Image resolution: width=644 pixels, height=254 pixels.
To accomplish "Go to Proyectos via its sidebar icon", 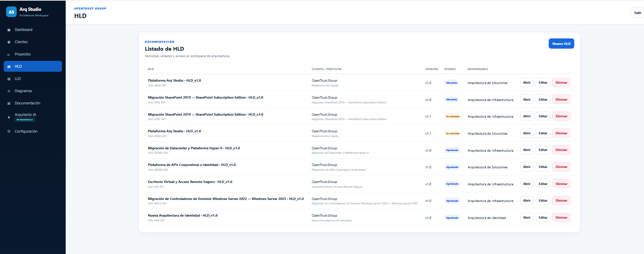I will [x=9, y=54].
